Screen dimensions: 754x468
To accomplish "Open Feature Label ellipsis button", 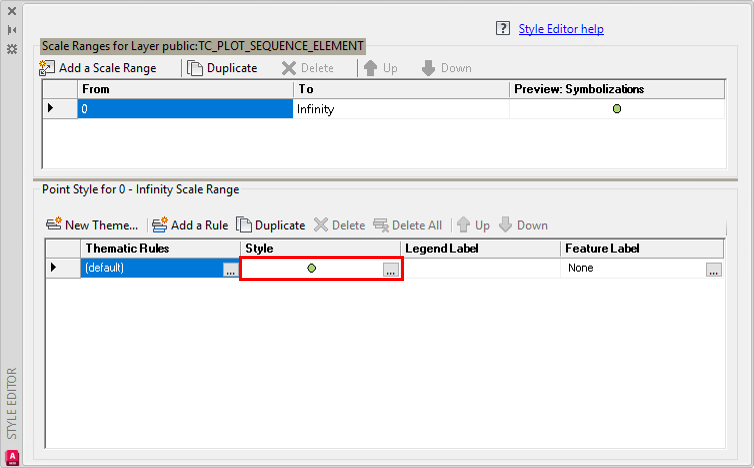I will click(x=714, y=270).
